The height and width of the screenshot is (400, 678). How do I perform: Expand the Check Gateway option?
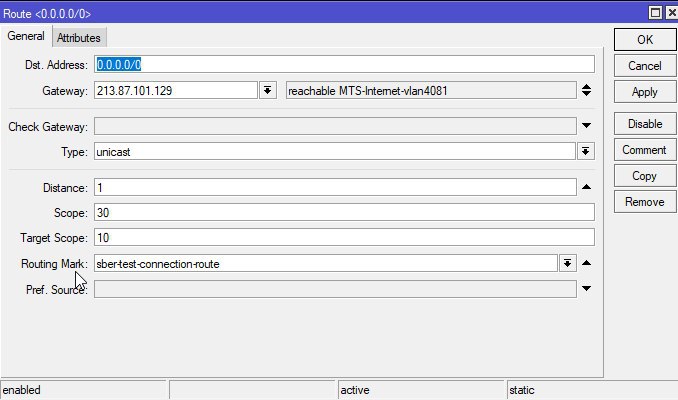click(x=586, y=126)
